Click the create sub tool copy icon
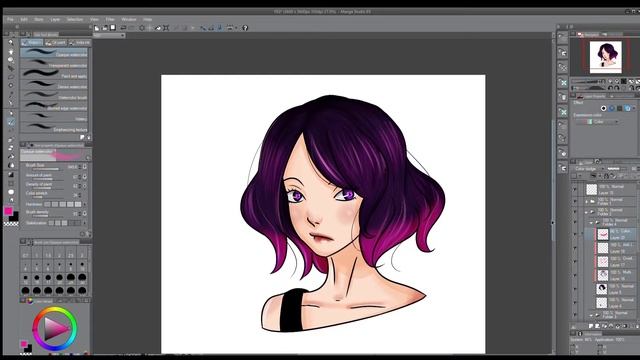Screen dimensions: 640x360 pyautogui.click(x=82, y=138)
